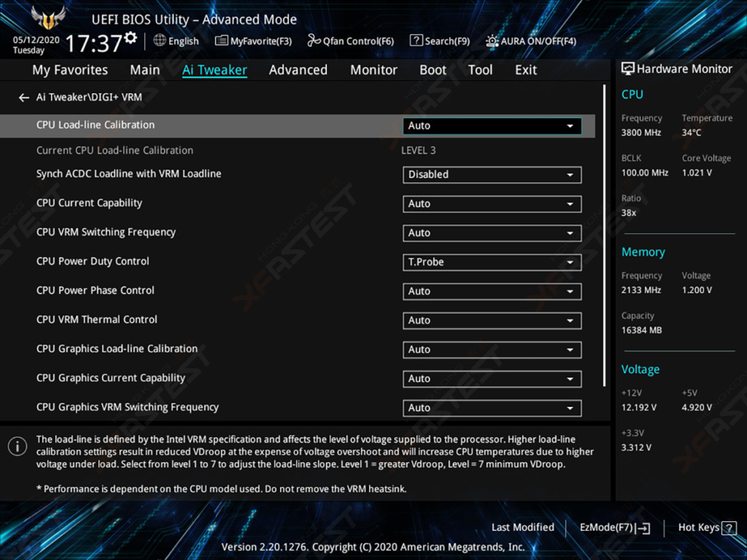
Task: Toggle the AURA light icon
Action: [x=492, y=41]
